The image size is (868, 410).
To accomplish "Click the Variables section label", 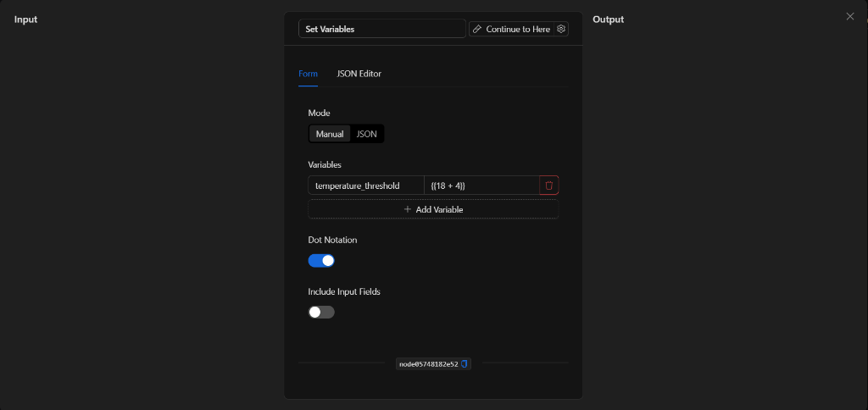I will click(x=325, y=165).
